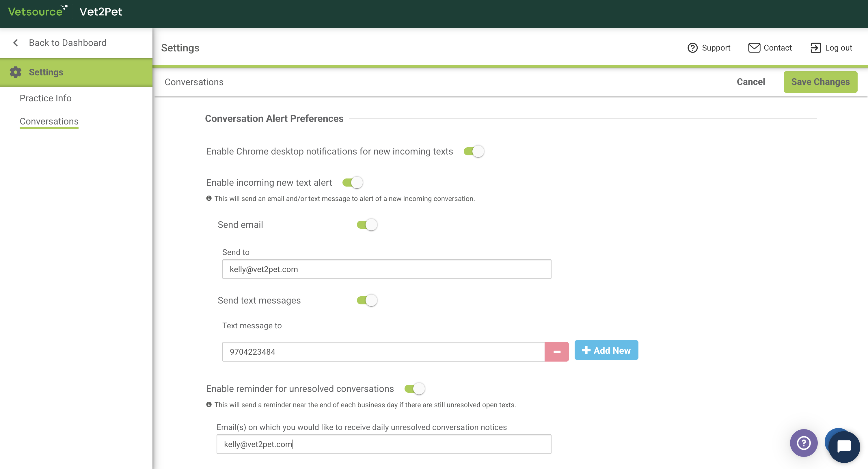Screen dimensions: 868x469
Task: Turn off the Send email switch
Action: coord(367,225)
